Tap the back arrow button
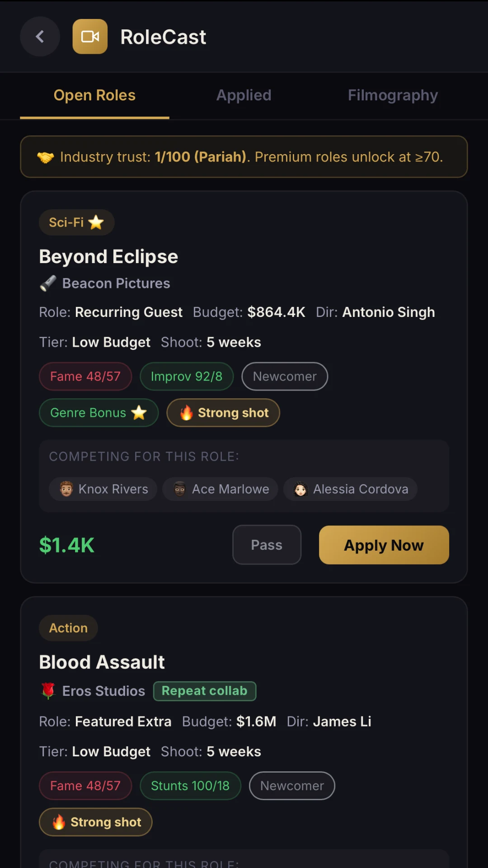Viewport: 488px width, 868px height. [40, 37]
